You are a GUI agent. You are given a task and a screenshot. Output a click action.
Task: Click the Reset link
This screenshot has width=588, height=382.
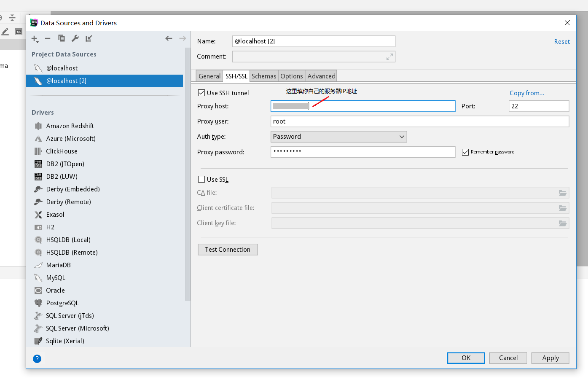pos(562,41)
